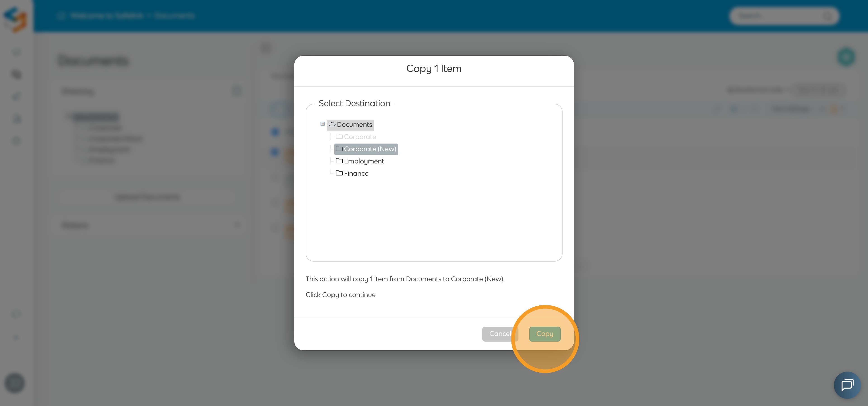This screenshot has height=406, width=868.
Task: Select the Documents root folder as destination
Action: click(x=354, y=125)
